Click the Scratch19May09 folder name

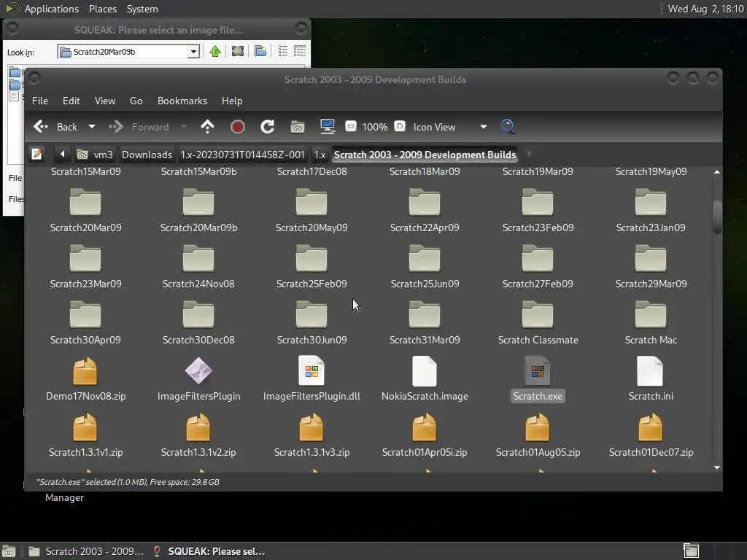(650, 171)
